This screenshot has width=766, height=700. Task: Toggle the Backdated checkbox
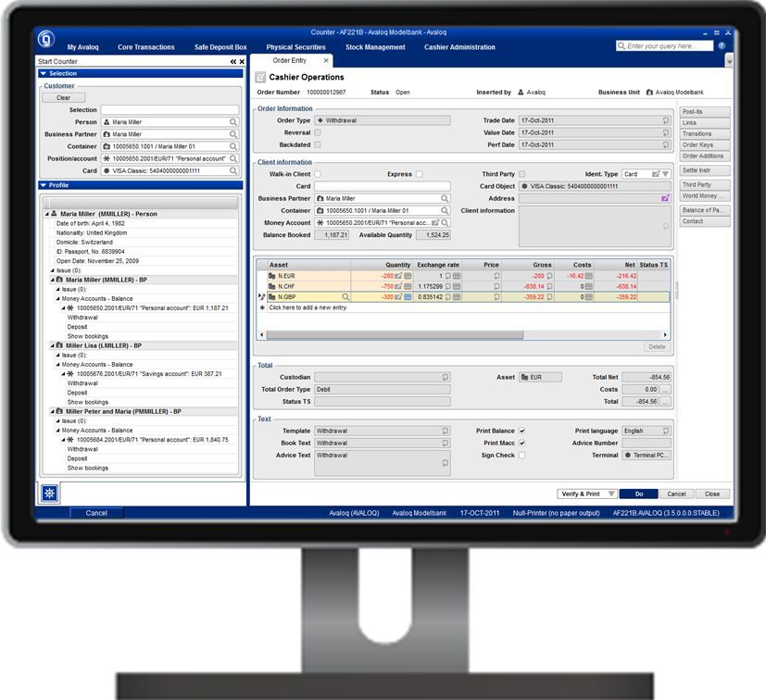(x=318, y=144)
